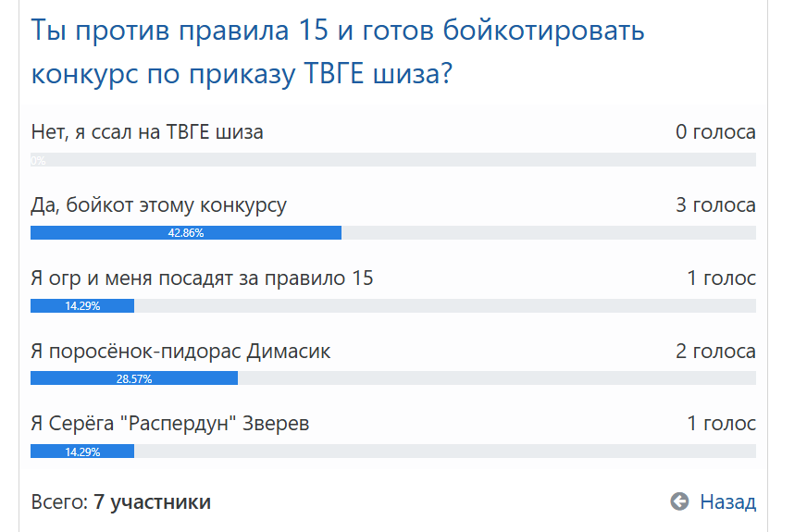The width and height of the screenshot is (807, 532).
Task: Select the option Да, бойкот этому конкурсу
Action: click(x=158, y=205)
